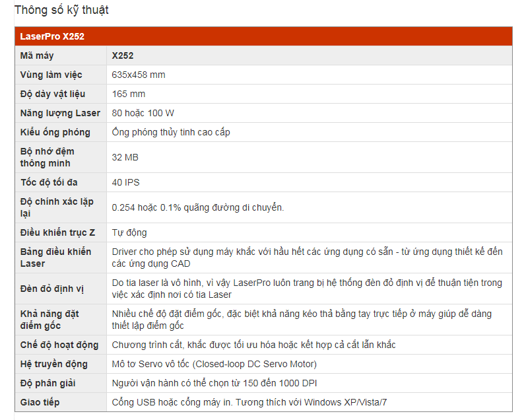Select the 'Kiểu ống phóng' label
The height and width of the screenshot is (420, 522).
click(55, 132)
